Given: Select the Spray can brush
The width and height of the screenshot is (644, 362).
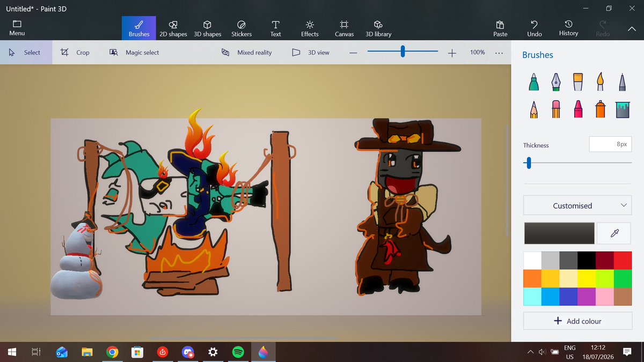Looking at the screenshot, I should (600, 109).
